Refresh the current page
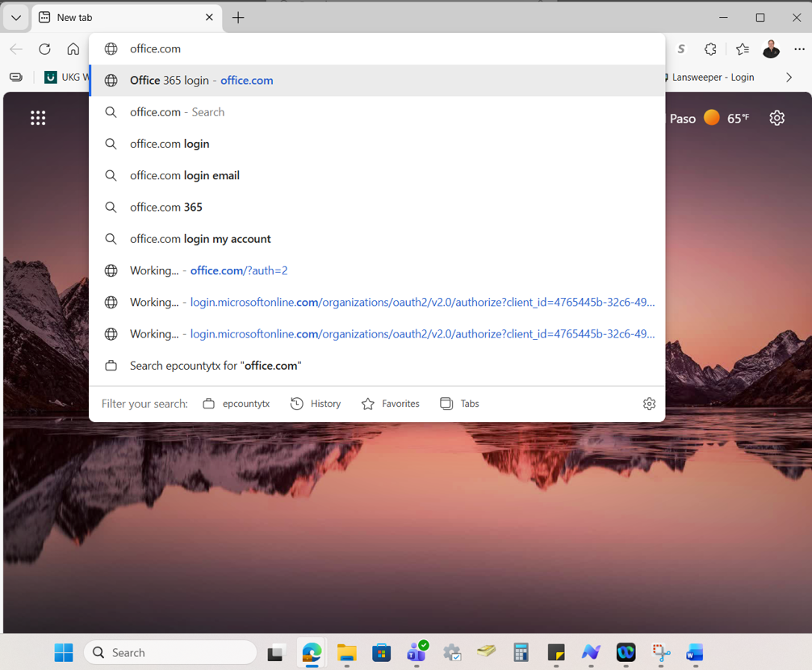Image resolution: width=812 pixels, height=670 pixels. 44,49
